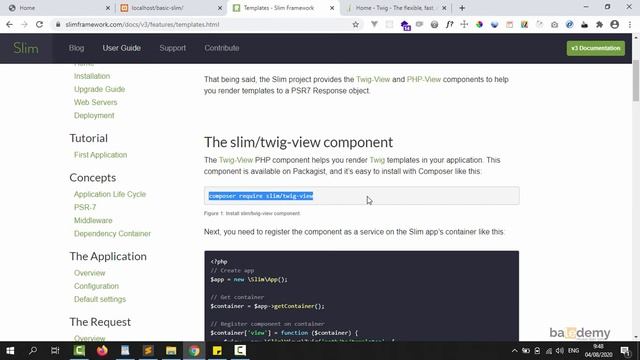This screenshot has height=360, width=640.
Task: Open the notification center icon
Action: [625, 351]
